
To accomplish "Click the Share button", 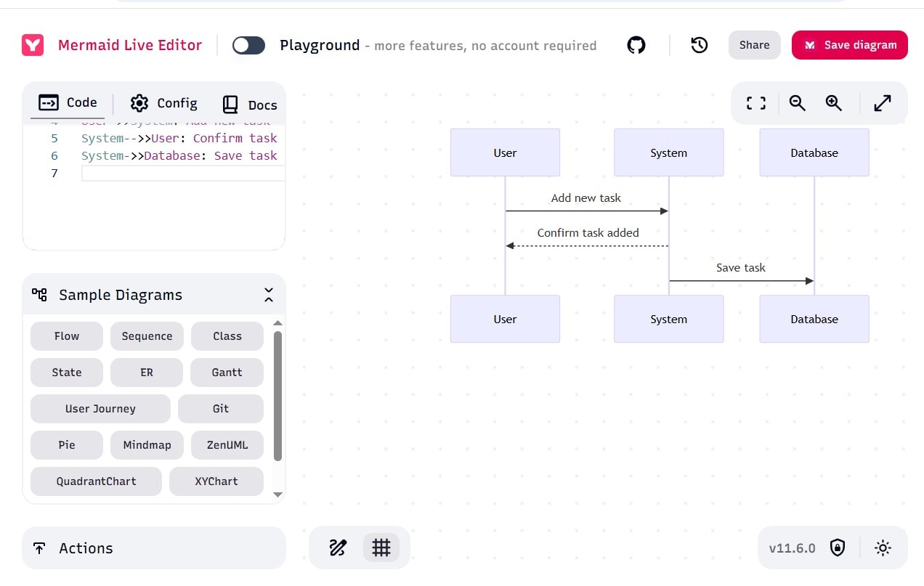I will tap(754, 45).
